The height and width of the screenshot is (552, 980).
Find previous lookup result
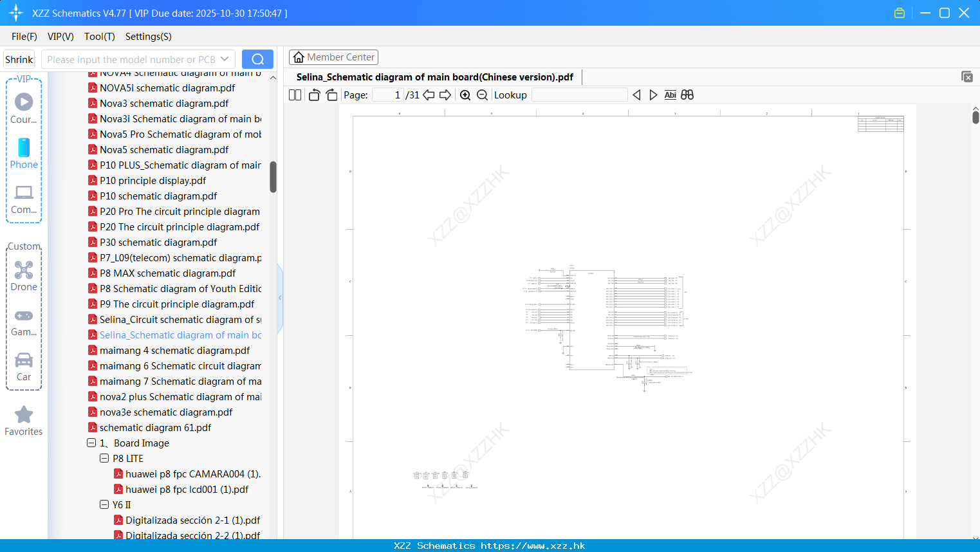click(x=636, y=95)
